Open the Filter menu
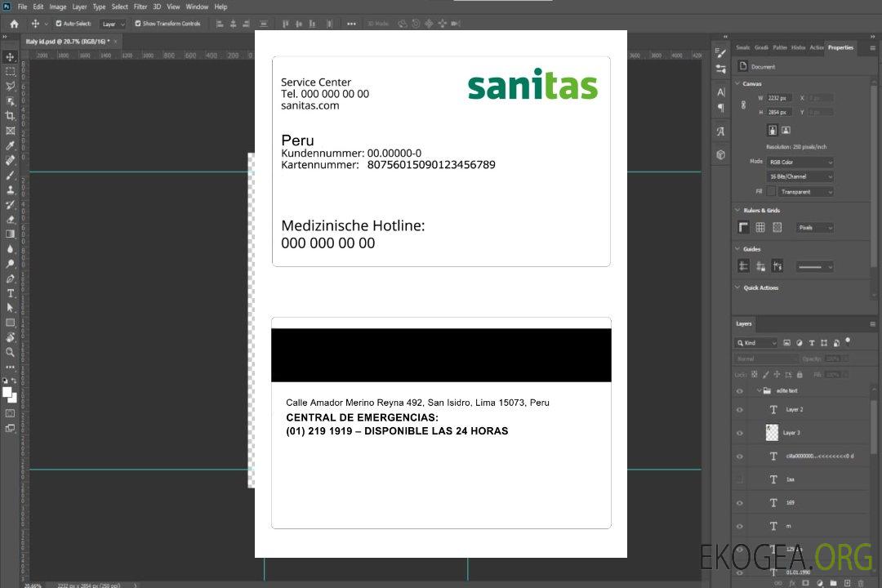Image resolution: width=882 pixels, height=588 pixels. tap(140, 7)
